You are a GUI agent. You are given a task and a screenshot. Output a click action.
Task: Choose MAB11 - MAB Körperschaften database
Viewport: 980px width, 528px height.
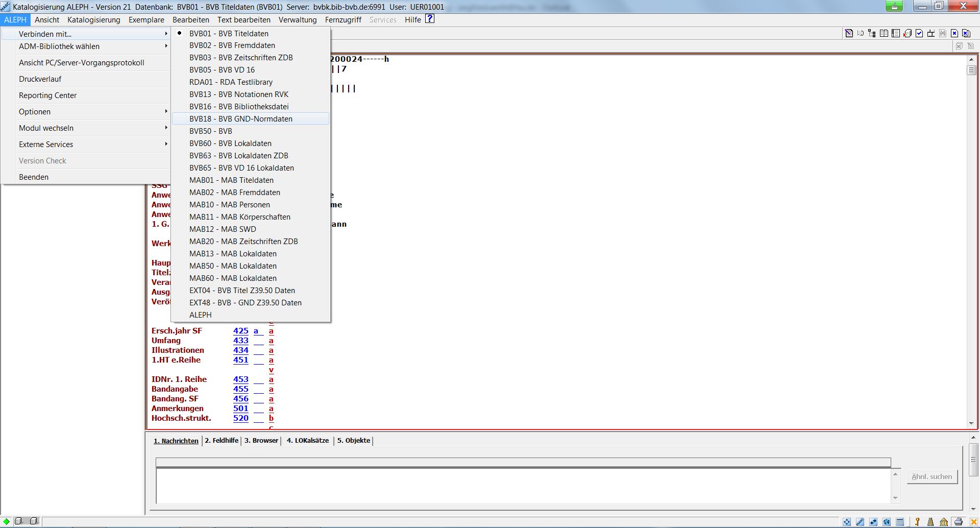click(x=240, y=217)
